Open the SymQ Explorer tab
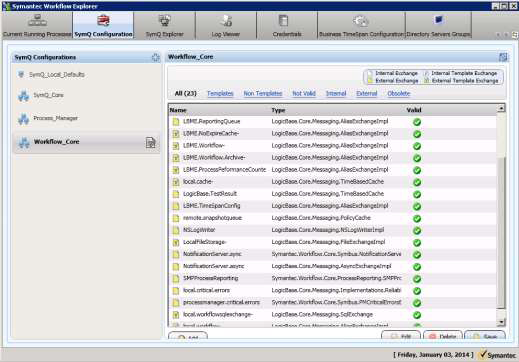 click(x=164, y=26)
